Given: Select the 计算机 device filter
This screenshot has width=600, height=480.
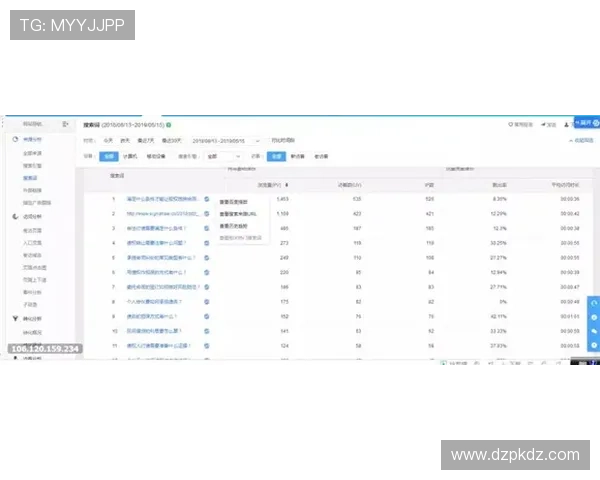Looking at the screenshot, I should click(x=131, y=156).
